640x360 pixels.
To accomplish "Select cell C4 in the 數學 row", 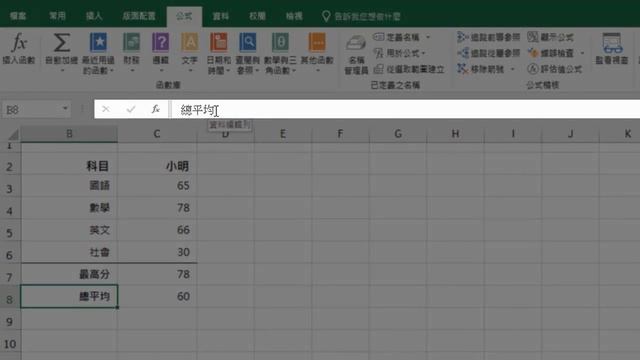I will [157, 208].
